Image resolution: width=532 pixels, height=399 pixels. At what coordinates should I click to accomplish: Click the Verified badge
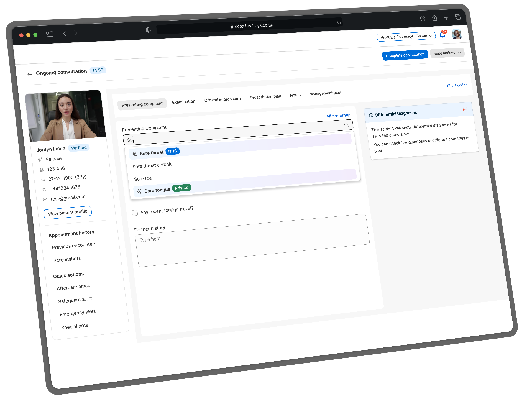point(79,148)
